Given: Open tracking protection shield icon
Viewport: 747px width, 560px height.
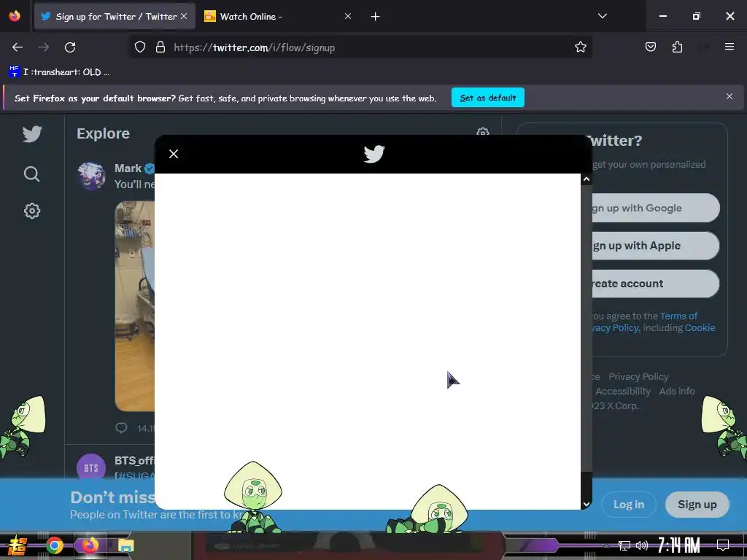Looking at the screenshot, I should pos(139,47).
